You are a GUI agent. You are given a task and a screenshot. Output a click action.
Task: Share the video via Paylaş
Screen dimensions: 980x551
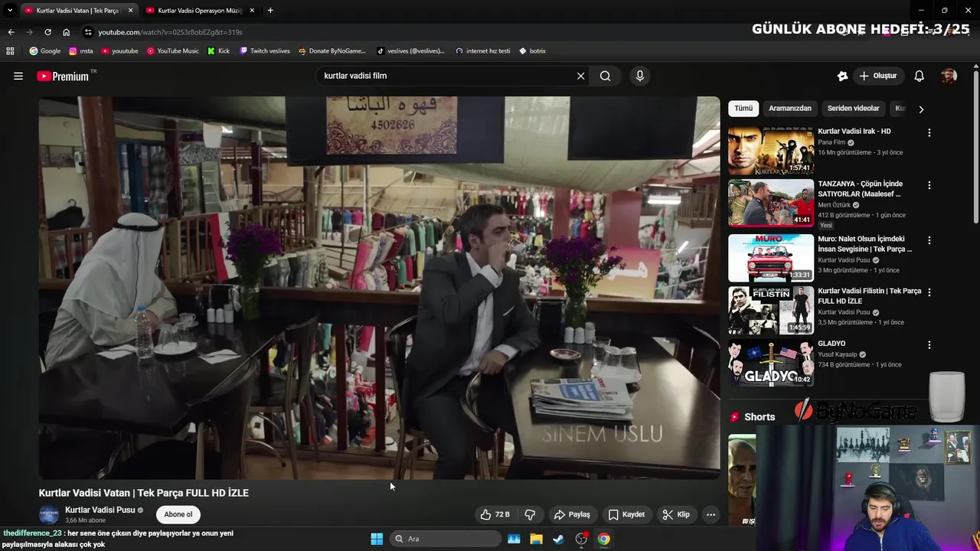tap(572, 514)
